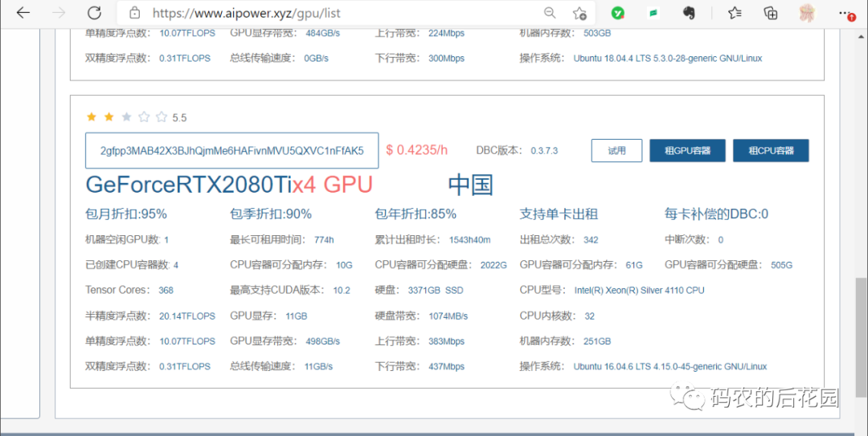Screen dimensions: 868x436
Task: Click CPU container memory value 10G
Action: [x=344, y=265]
